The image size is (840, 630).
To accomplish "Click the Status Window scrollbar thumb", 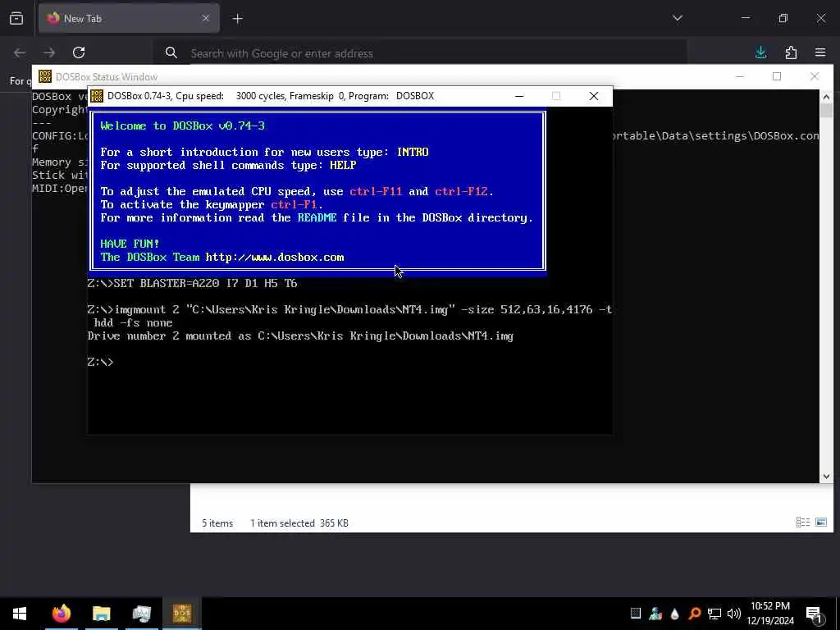I will [x=826, y=111].
